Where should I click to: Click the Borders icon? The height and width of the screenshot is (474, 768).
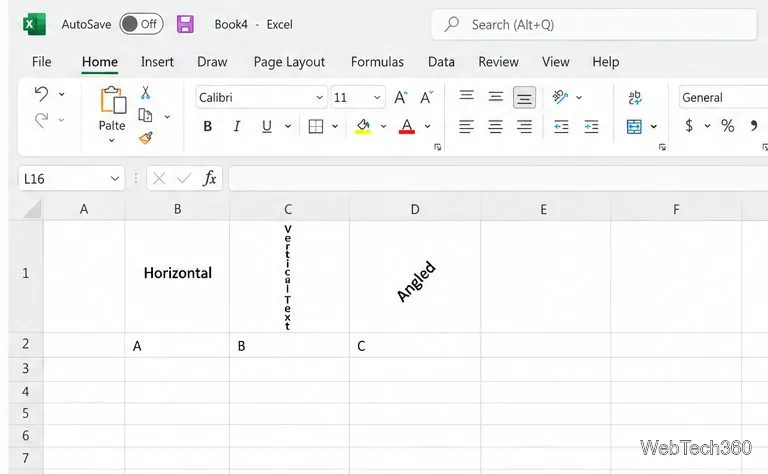point(316,126)
